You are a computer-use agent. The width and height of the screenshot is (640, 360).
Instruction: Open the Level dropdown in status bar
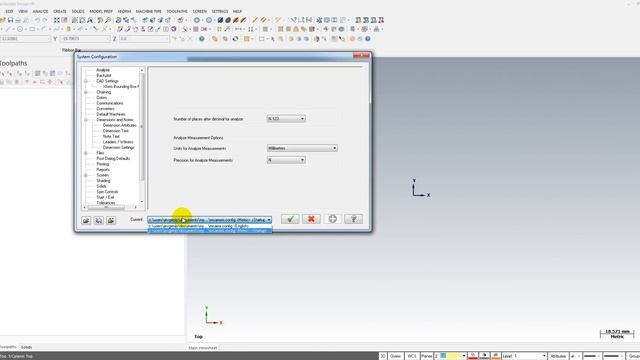tap(544, 356)
